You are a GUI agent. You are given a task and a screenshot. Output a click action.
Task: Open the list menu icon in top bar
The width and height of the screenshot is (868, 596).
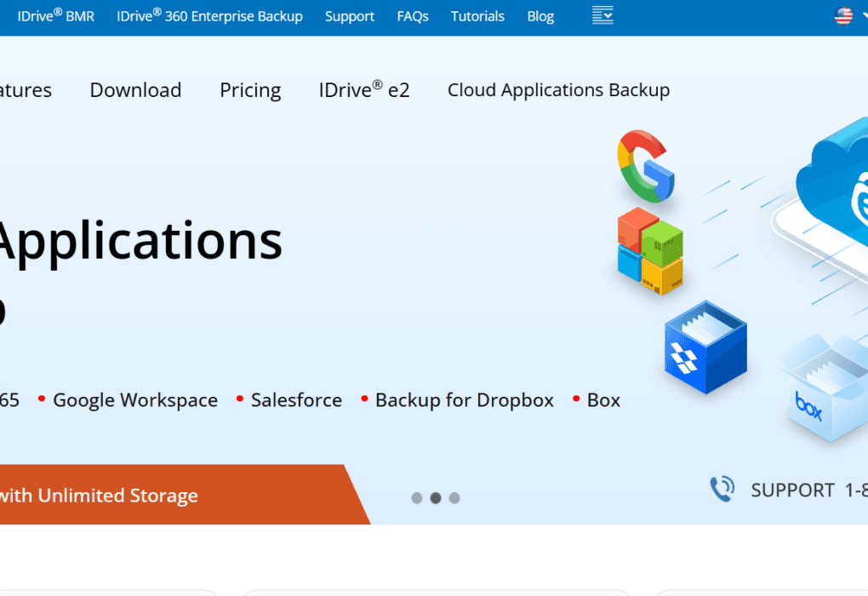602,15
